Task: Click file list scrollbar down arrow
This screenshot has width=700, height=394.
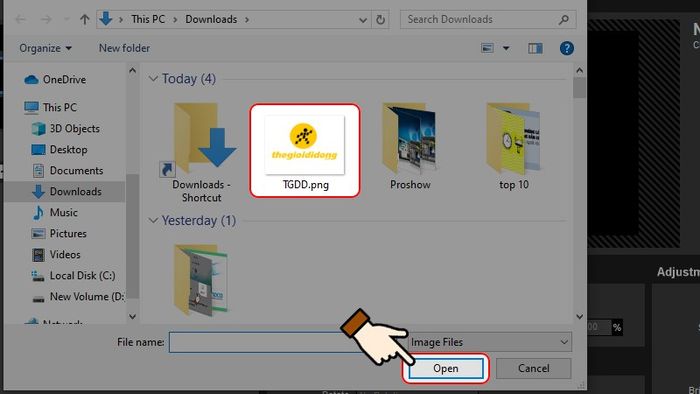Action: click(x=579, y=316)
